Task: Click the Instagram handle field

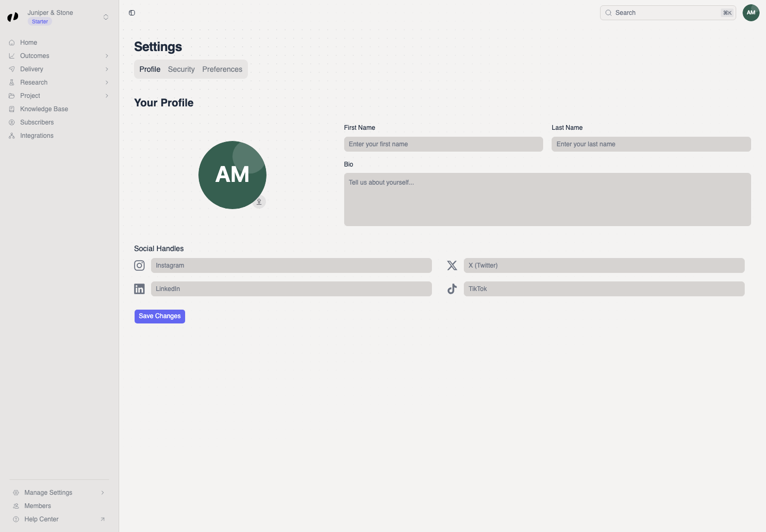Action: (292, 265)
